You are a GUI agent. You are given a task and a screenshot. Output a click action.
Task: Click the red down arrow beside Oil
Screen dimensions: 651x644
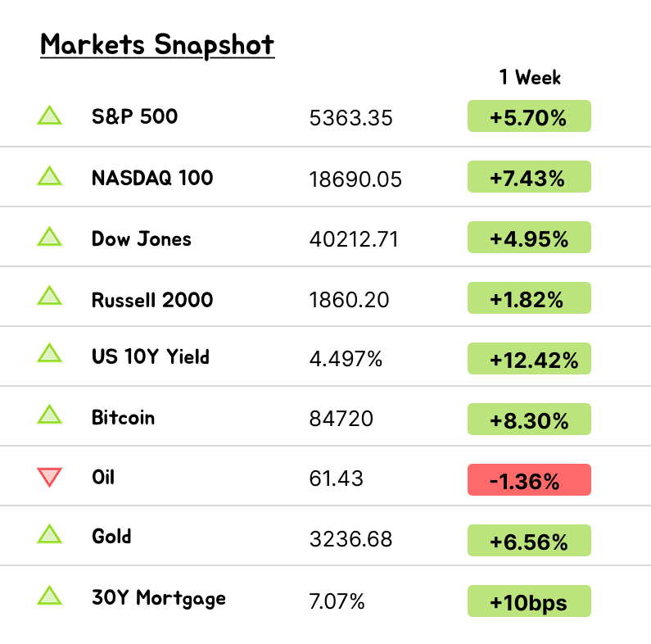tap(50, 476)
